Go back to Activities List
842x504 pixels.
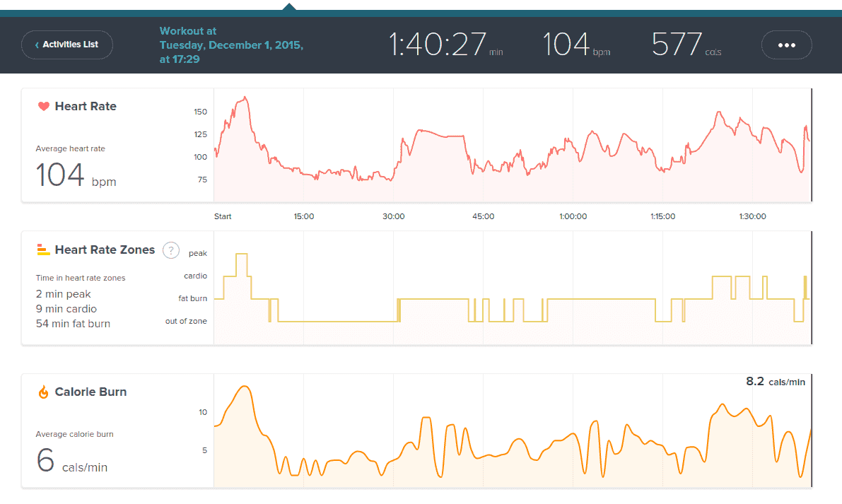tap(67, 45)
